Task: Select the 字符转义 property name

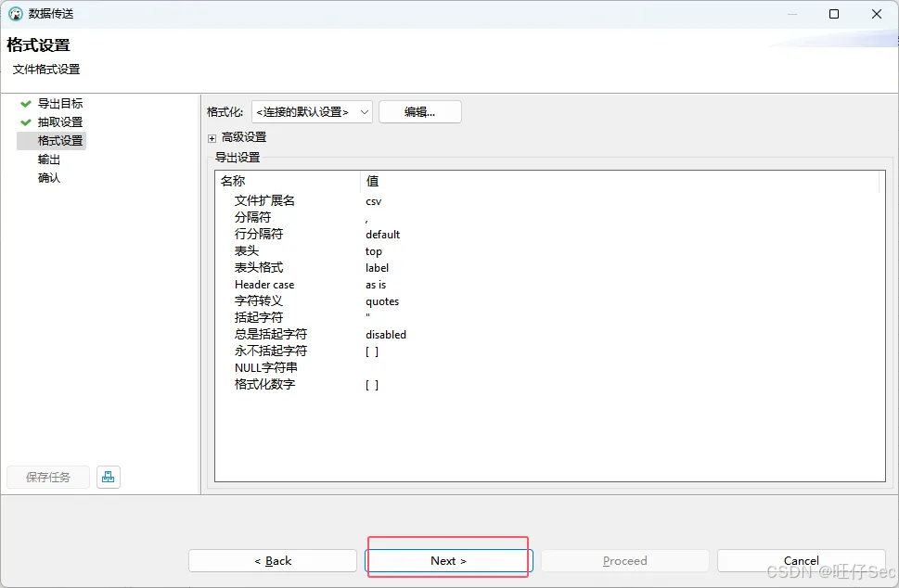Action: point(259,300)
